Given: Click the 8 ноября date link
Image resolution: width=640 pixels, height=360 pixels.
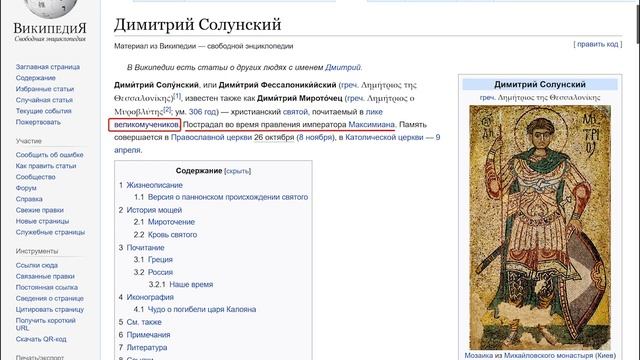Looking at the screenshot, I should coord(315,137).
